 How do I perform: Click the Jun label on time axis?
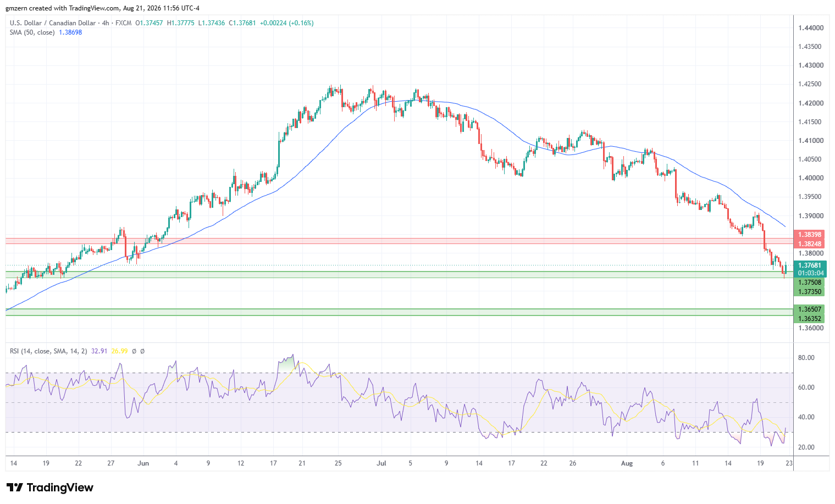click(x=143, y=463)
